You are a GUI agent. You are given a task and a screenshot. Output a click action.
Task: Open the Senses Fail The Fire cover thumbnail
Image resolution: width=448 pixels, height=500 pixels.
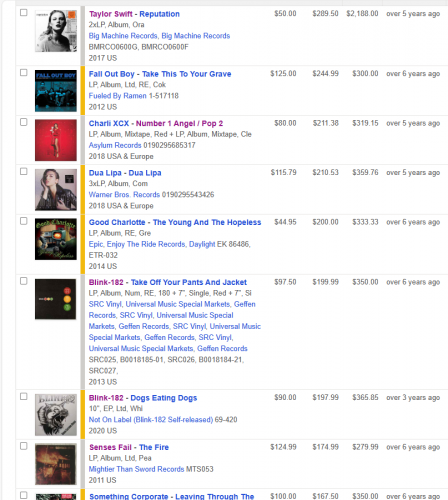(56, 464)
